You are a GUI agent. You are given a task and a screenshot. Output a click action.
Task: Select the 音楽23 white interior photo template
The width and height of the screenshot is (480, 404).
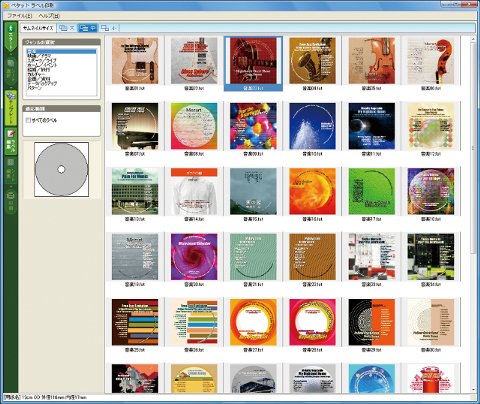pos(372,257)
